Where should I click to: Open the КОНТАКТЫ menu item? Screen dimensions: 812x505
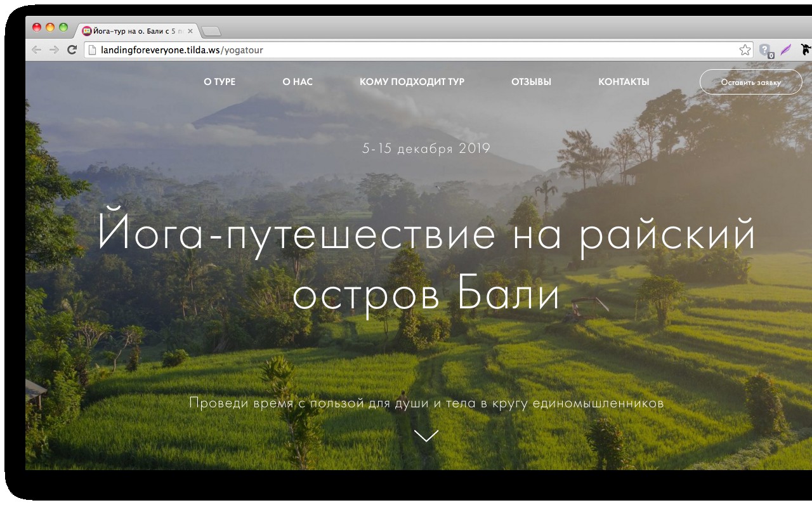point(624,82)
